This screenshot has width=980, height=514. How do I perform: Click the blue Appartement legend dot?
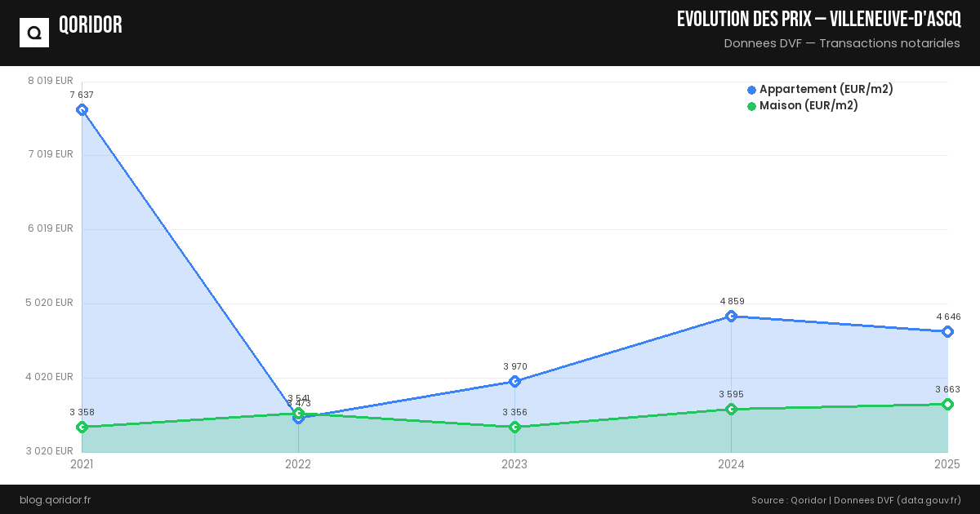click(751, 90)
